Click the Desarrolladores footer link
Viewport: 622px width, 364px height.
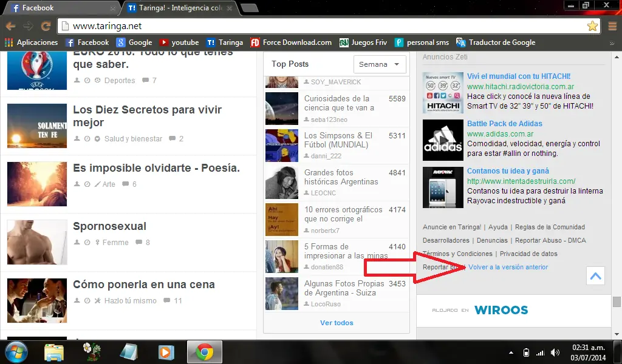coord(446,240)
